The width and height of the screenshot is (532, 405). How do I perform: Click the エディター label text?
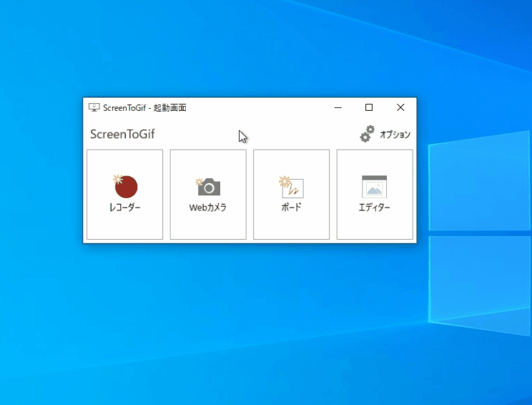click(x=375, y=208)
